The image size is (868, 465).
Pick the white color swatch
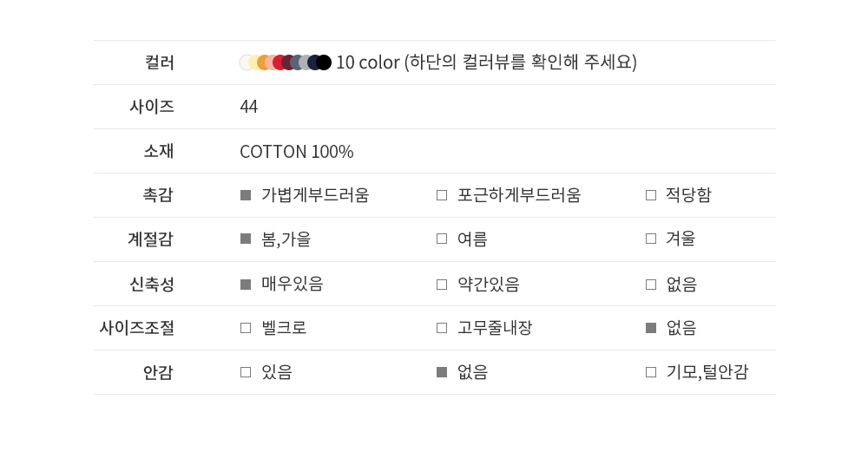click(246, 62)
